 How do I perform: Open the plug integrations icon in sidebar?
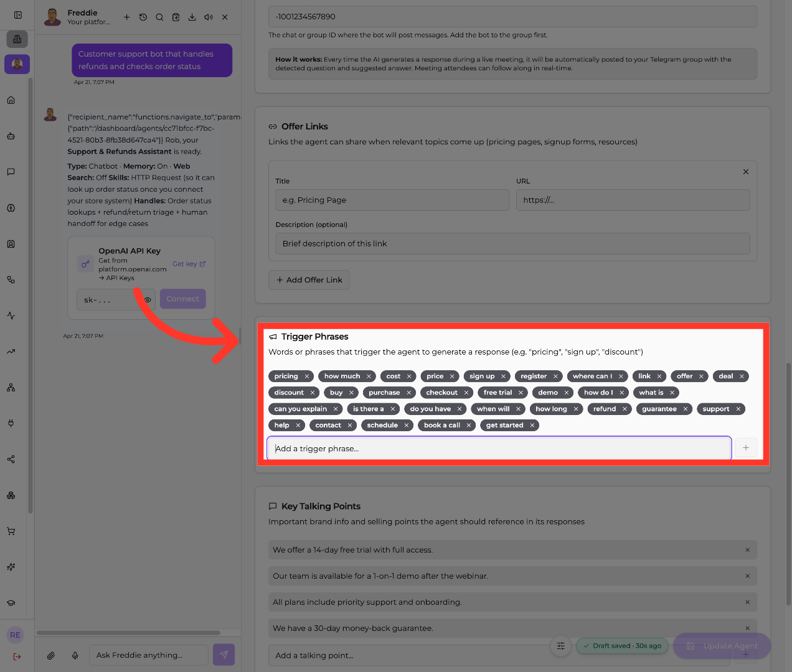point(11,423)
